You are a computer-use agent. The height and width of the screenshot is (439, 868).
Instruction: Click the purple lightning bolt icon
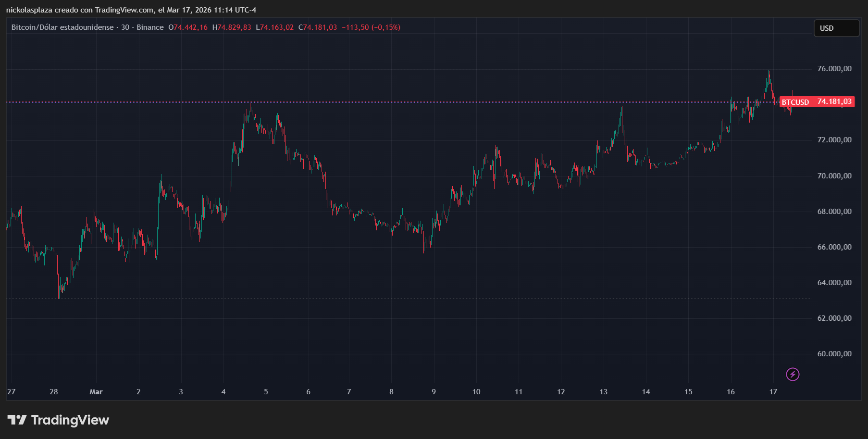[x=793, y=374]
